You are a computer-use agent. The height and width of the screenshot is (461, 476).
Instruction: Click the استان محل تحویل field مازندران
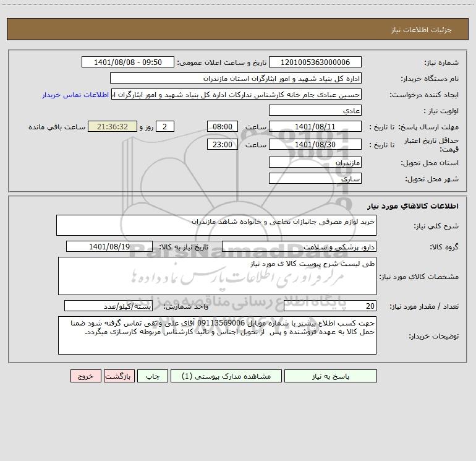coord(315,162)
